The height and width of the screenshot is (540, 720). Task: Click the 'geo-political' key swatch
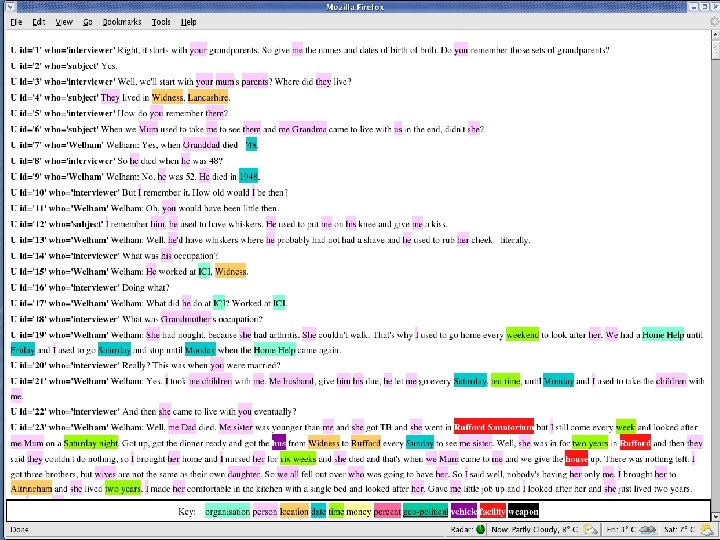426,511
